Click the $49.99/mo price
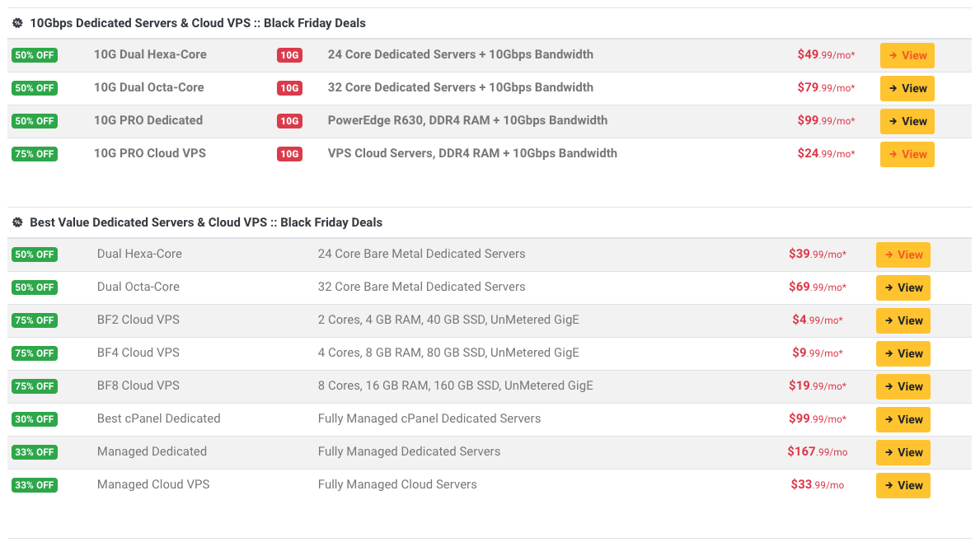Screen dimensions: 980x542 click(826, 54)
